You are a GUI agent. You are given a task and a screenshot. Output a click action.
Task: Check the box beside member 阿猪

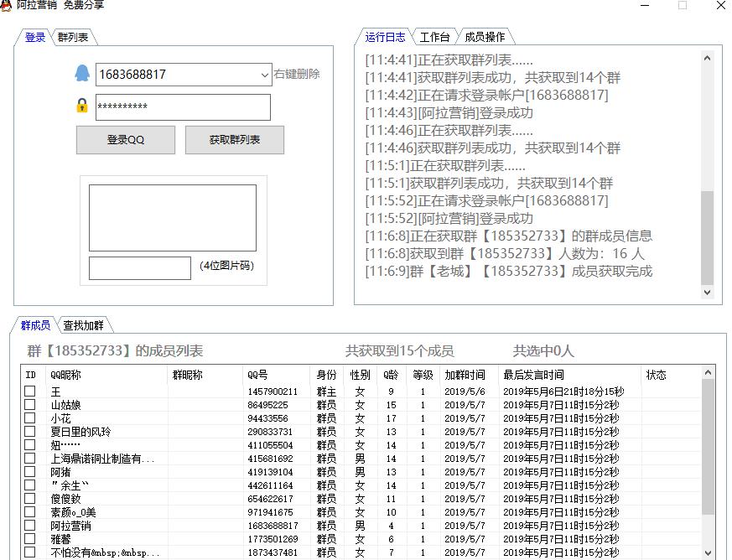(x=30, y=472)
